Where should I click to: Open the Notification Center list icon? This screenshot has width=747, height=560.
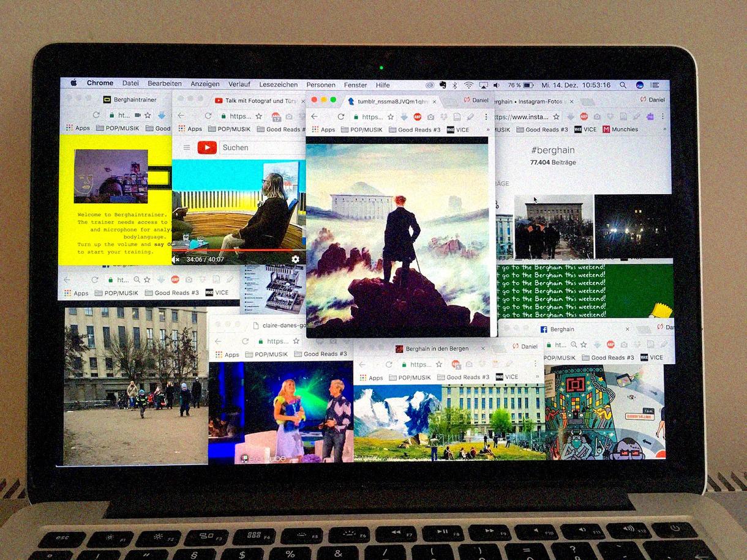[655, 85]
